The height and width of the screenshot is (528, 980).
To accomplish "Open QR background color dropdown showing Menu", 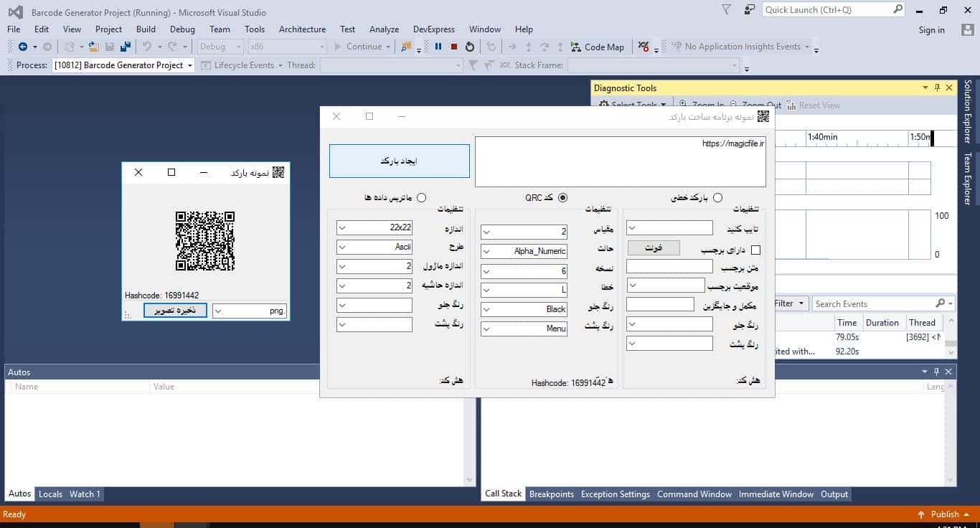I will pos(486,329).
